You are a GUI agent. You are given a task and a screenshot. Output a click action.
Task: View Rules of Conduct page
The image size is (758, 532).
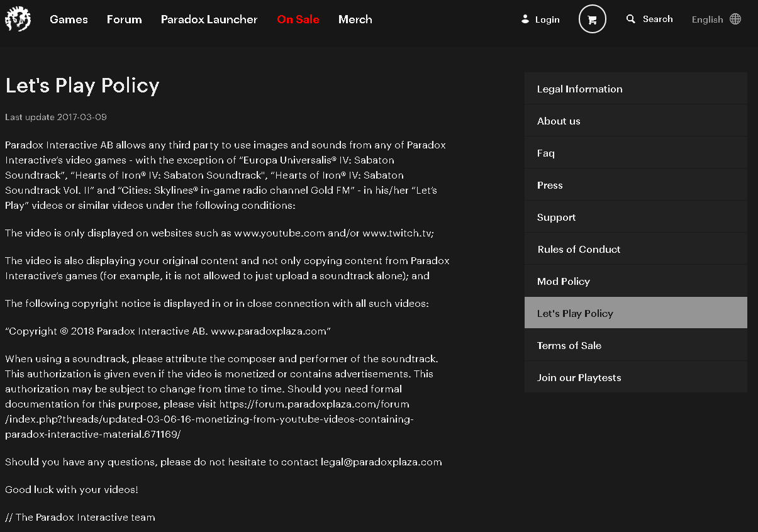pos(579,249)
